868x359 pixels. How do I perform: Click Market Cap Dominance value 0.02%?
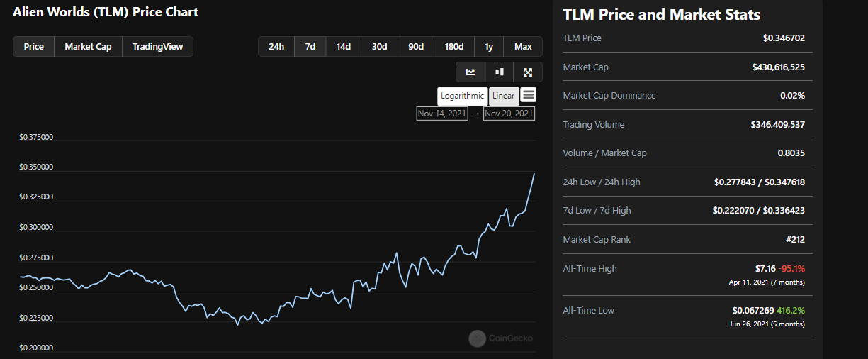(x=793, y=96)
